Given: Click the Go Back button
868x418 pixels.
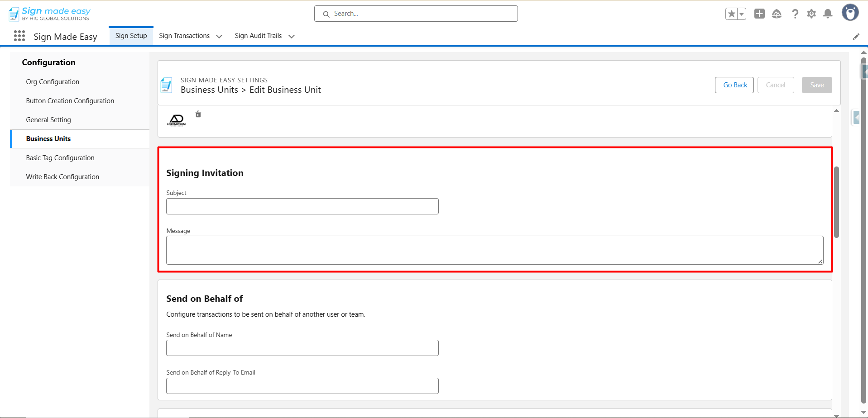Looking at the screenshot, I should tap(734, 85).
